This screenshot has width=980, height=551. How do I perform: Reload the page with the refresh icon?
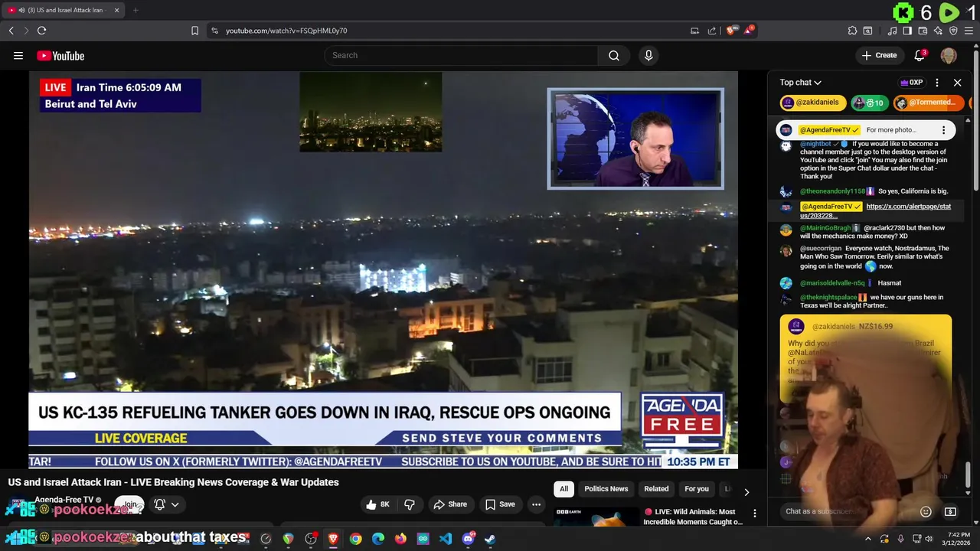coord(41,31)
